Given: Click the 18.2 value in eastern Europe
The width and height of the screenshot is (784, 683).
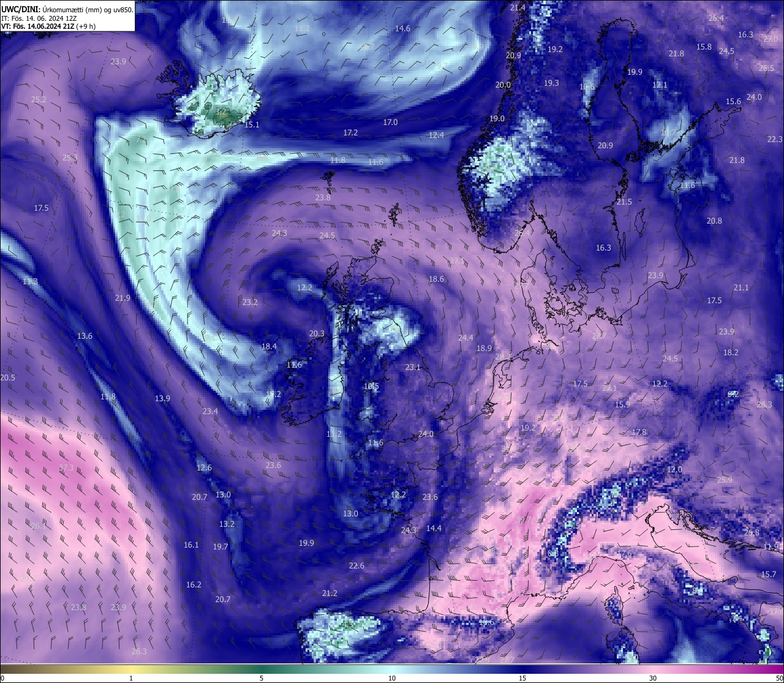Looking at the screenshot, I should [731, 352].
